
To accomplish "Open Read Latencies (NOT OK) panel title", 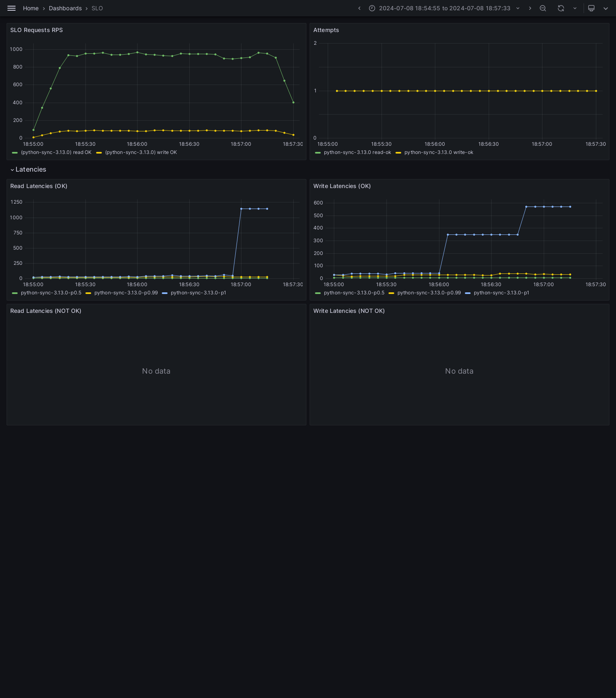I will [x=46, y=311].
